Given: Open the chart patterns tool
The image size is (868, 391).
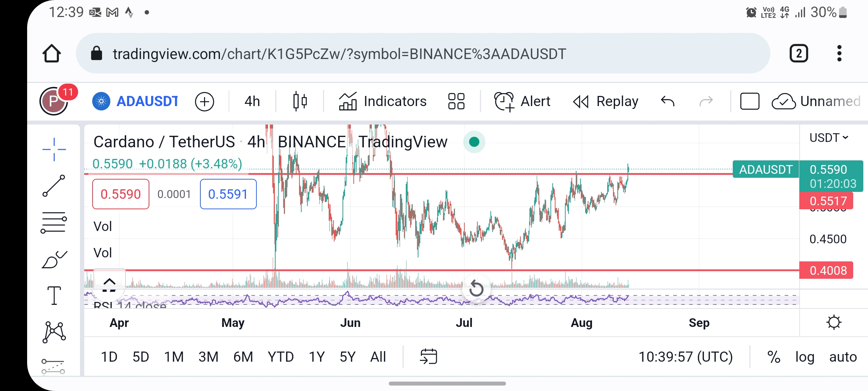Looking at the screenshot, I should [x=54, y=332].
